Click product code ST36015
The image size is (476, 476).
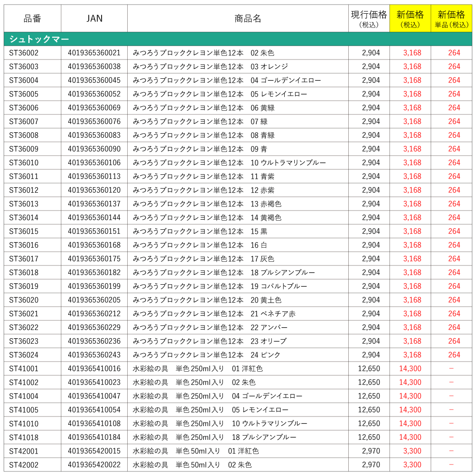[x=24, y=231]
